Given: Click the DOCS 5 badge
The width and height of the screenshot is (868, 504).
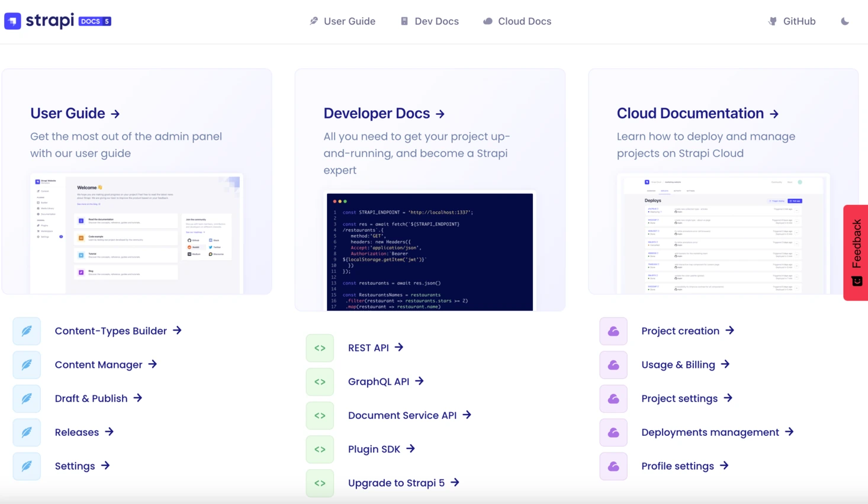Looking at the screenshot, I should pos(95,21).
